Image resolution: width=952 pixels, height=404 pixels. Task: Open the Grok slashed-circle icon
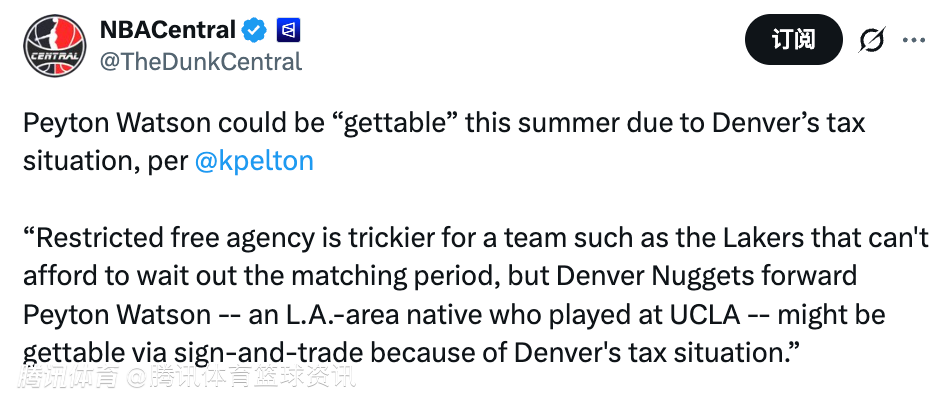(x=872, y=41)
